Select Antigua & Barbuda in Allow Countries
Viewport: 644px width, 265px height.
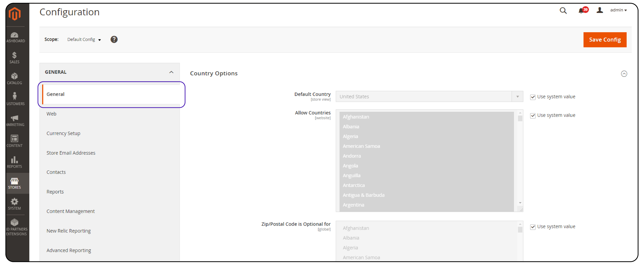pyautogui.click(x=427, y=195)
